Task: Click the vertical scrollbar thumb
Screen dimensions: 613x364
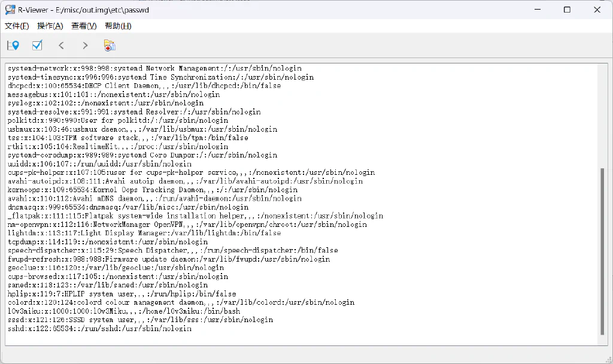Action: [x=602, y=251]
